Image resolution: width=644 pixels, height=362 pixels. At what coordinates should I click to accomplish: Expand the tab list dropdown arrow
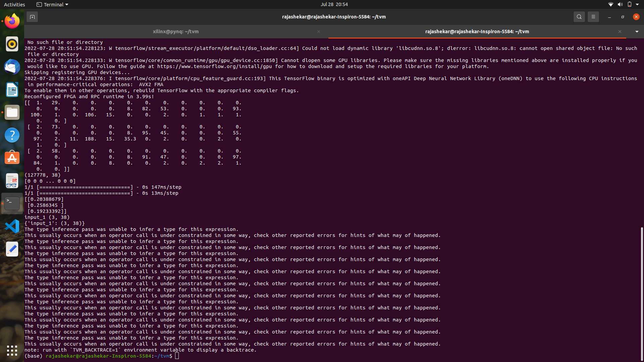(637, 32)
